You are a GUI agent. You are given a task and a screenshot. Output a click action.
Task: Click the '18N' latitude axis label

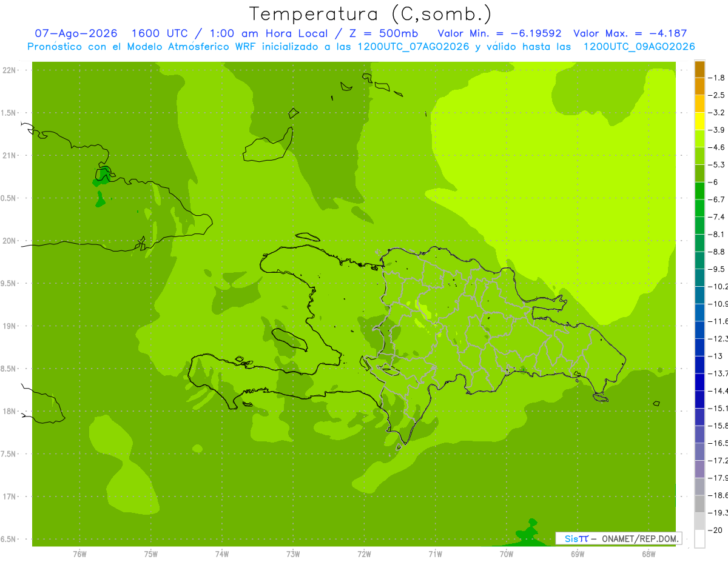pos(9,412)
